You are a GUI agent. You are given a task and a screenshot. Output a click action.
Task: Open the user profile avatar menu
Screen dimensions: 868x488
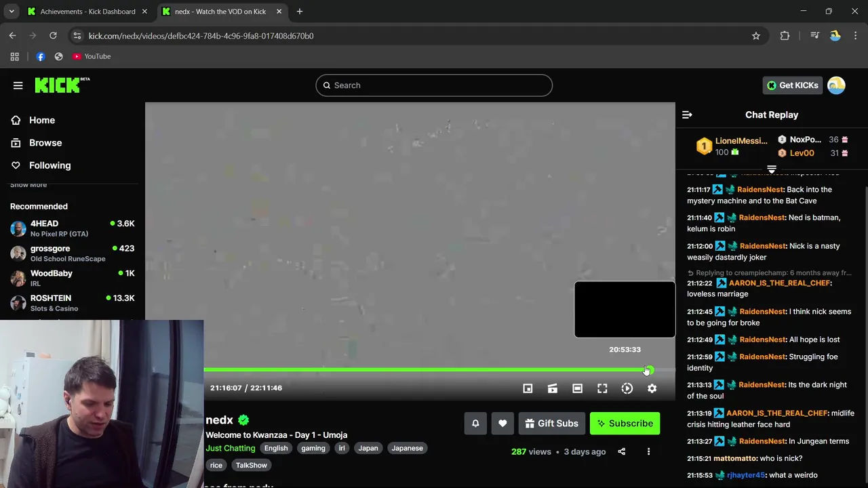click(836, 85)
